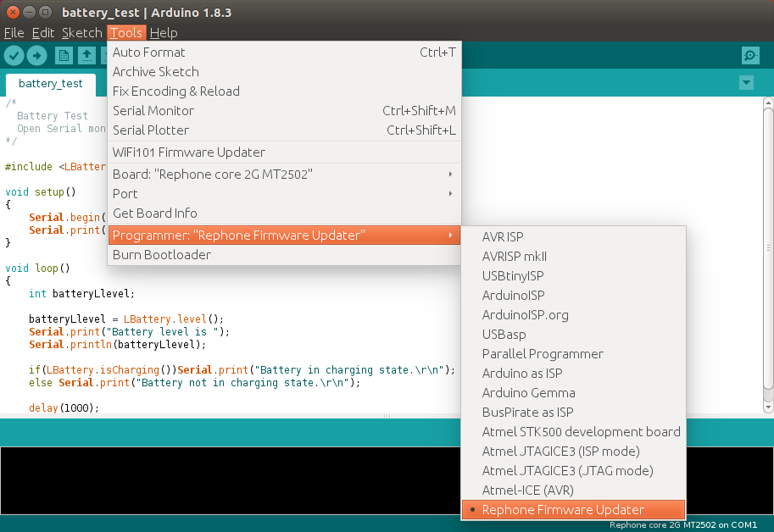Open the File menu
Screen dimensions: 774x532
(x=14, y=32)
